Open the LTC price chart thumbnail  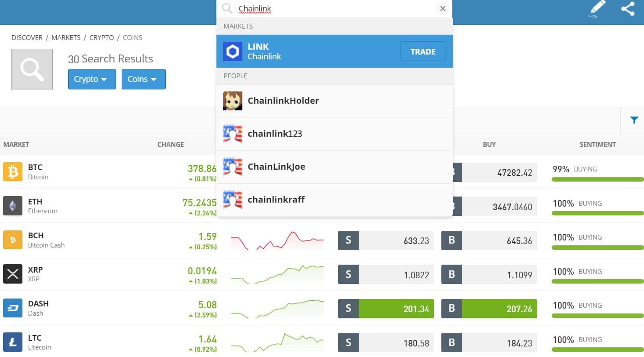point(277,343)
